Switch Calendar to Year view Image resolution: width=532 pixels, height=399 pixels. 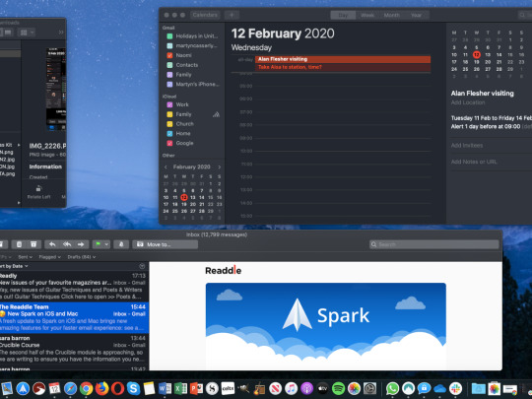[x=417, y=15]
